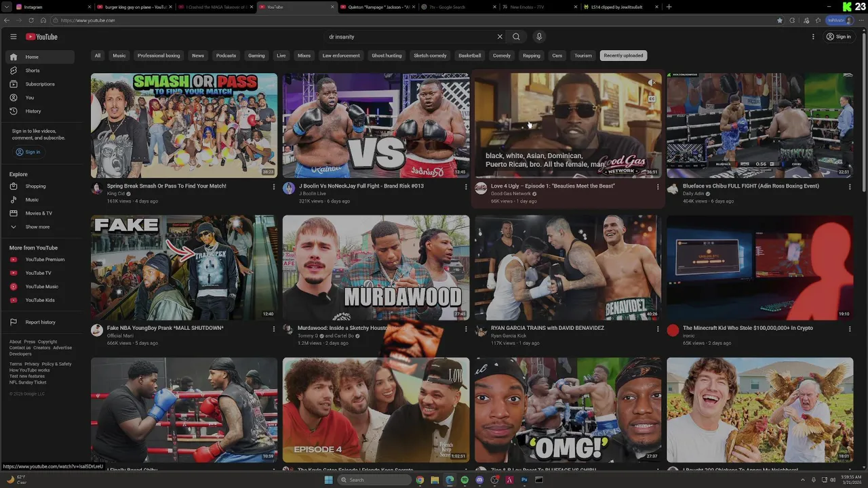The height and width of the screenshot is (488, 868).
Task: Select the Recently uploaded filter chip
Action: coord(623,56)
